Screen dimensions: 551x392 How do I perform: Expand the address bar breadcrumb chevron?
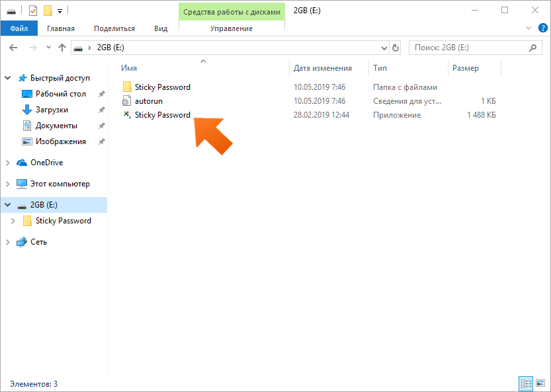89,48
